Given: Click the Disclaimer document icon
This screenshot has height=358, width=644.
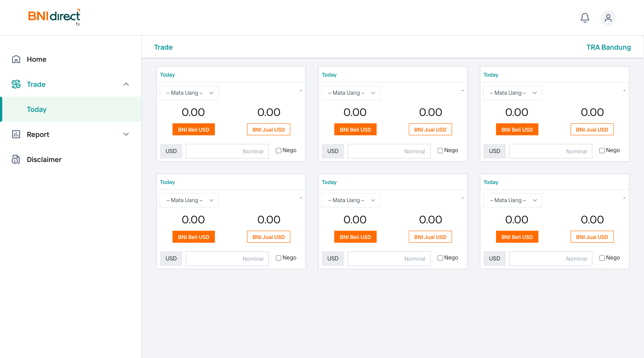Looking at the screenshot, I should pyautogui.click(x=16, y=159).
